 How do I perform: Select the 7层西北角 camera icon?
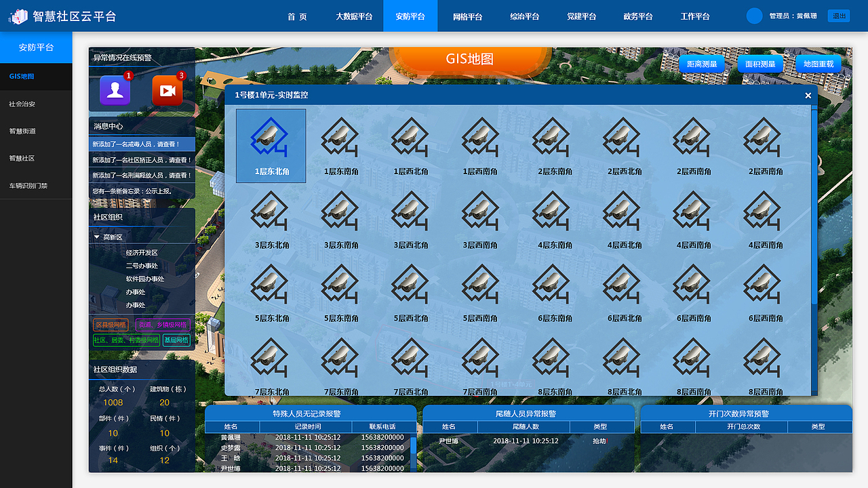(x=411, y=366)
